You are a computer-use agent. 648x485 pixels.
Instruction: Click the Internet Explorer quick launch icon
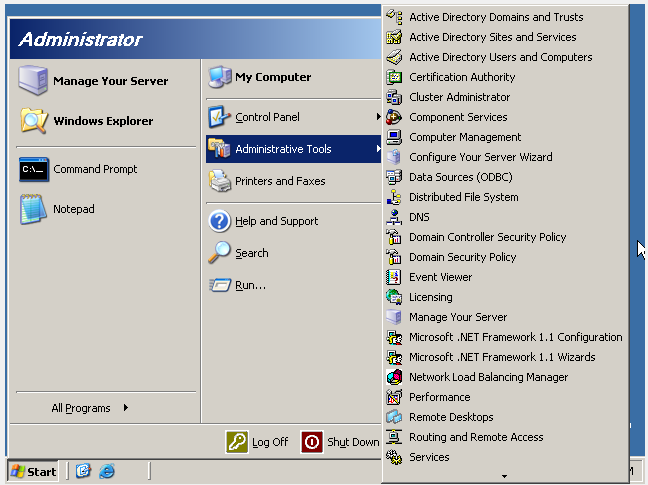pyautogui.click(x=107, y=471)
